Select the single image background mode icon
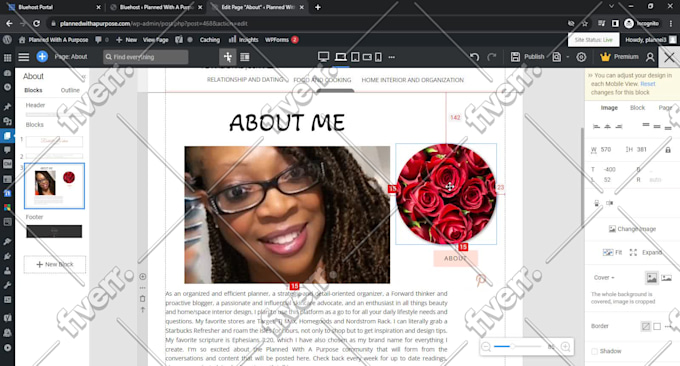 [652, 278]
